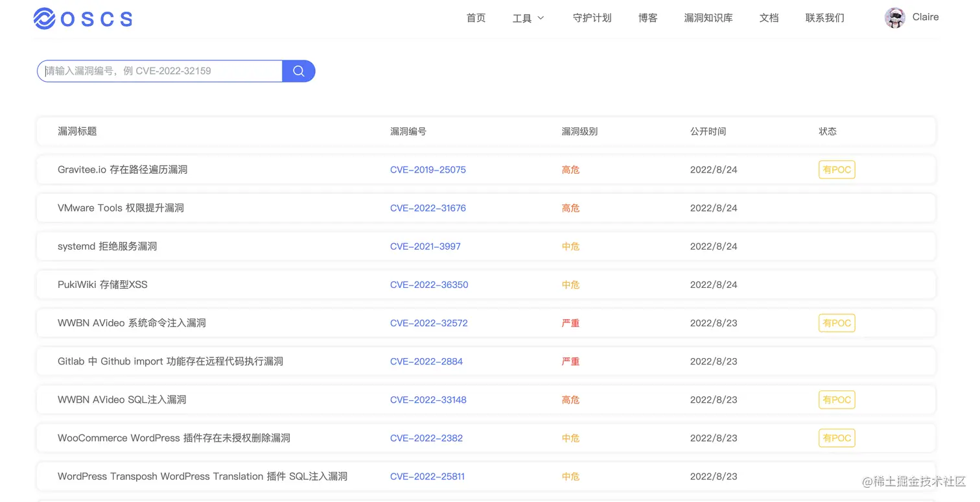Open the 守护计划 menu item
Screen dimensions: 980x502
tap(592, 18)
